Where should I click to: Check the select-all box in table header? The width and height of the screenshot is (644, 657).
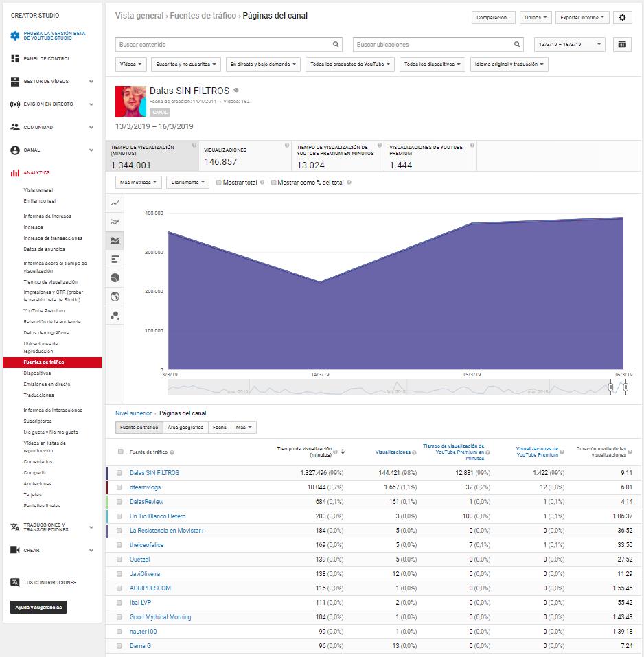click(121, 452)
